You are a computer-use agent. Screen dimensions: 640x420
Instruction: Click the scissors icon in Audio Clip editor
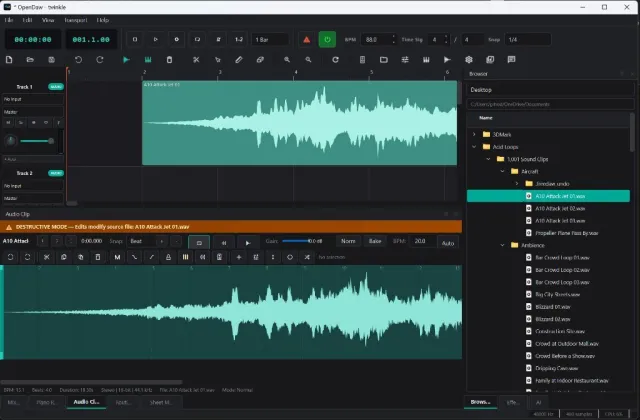point(47,257)
